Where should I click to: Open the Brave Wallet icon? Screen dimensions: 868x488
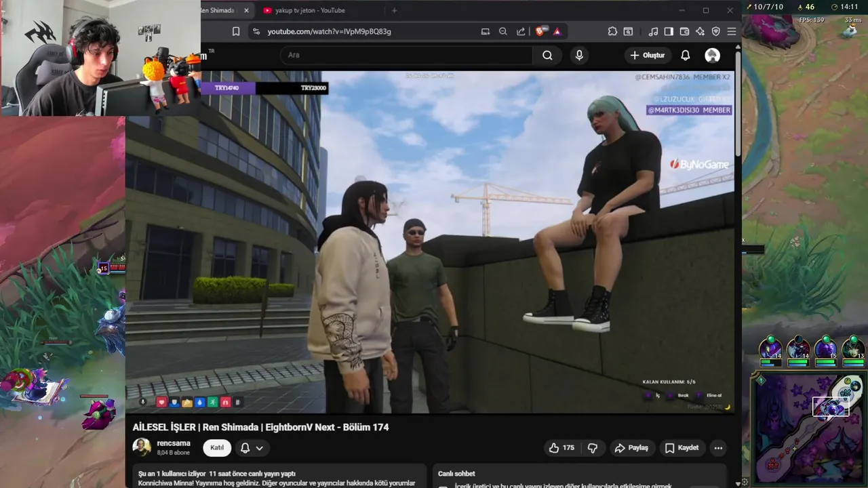(x=684, y=31)
